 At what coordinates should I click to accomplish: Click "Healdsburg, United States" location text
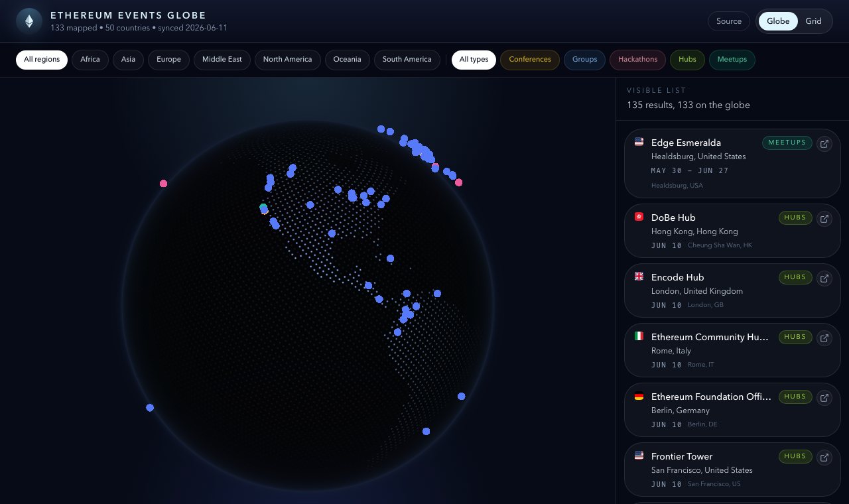(698, 157)
